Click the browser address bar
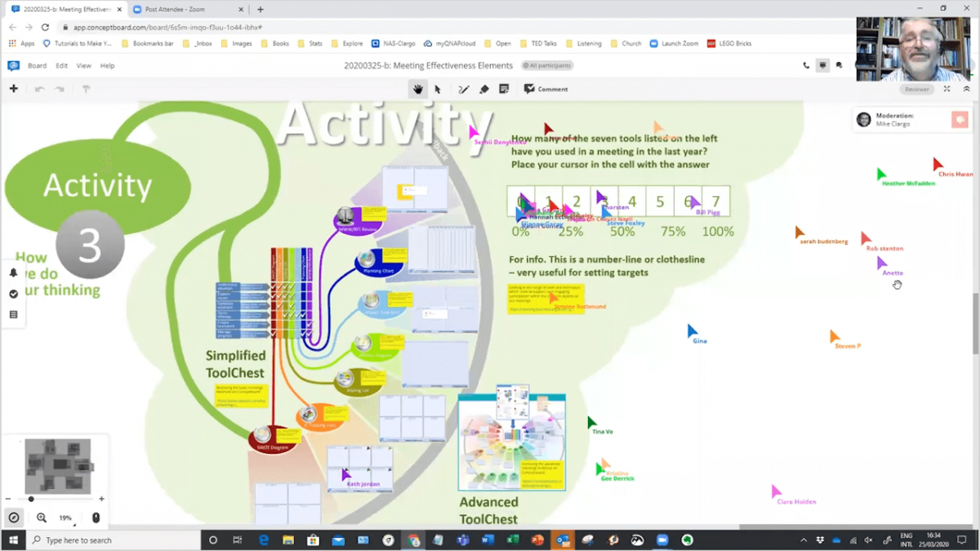 pos(457,27)
